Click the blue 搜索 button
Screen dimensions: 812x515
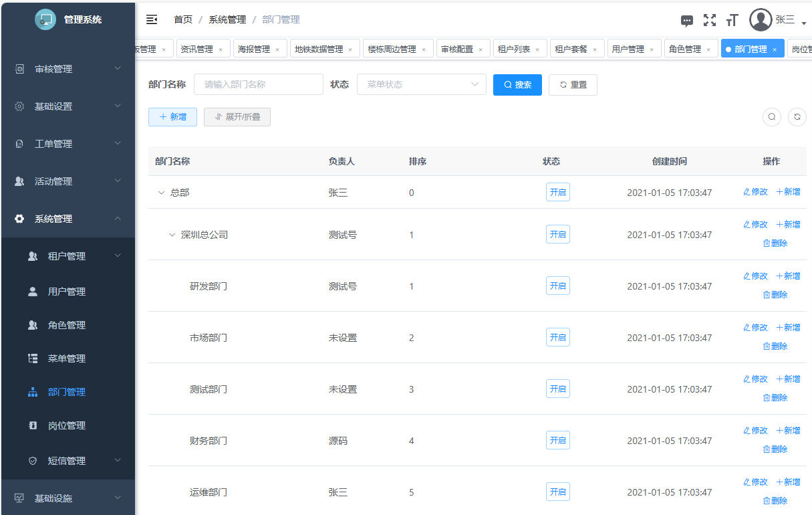click(x=517, y=85)
